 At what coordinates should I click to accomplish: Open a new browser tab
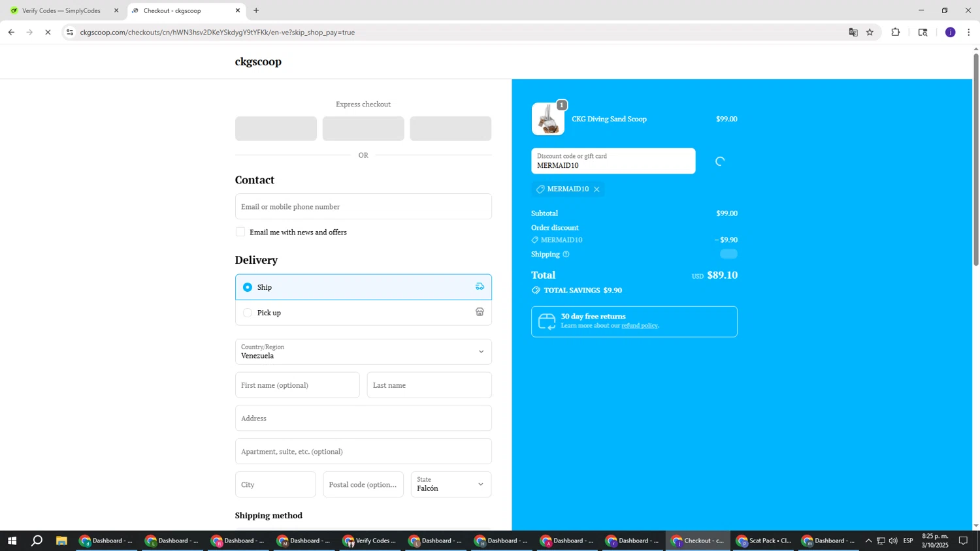[x=256, y=10]
